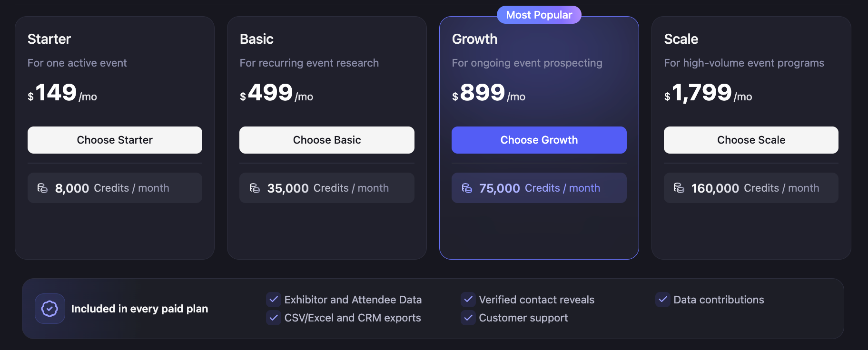Click the Starter plan heading
868x350 pixels.
point(49,39)
